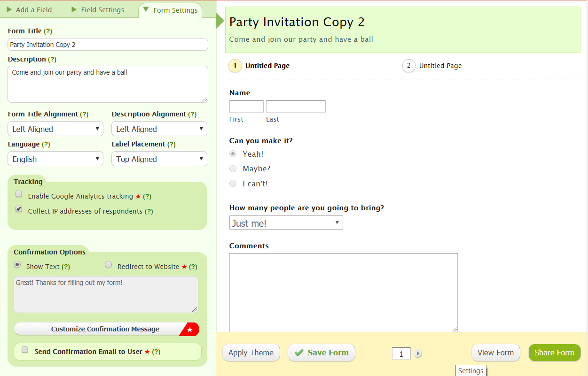
Task: Switch to Field Settings tab
Action: [x=98, y=9]
